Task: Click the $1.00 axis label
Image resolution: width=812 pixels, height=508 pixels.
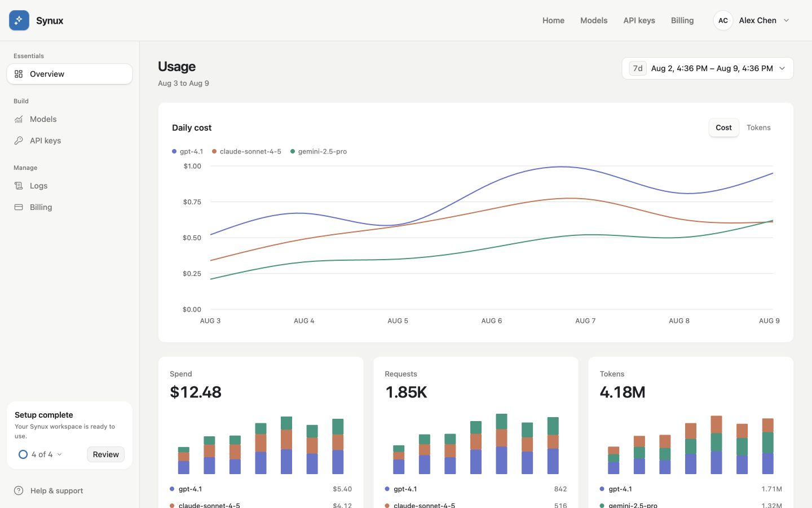Action: coord(192,166)
